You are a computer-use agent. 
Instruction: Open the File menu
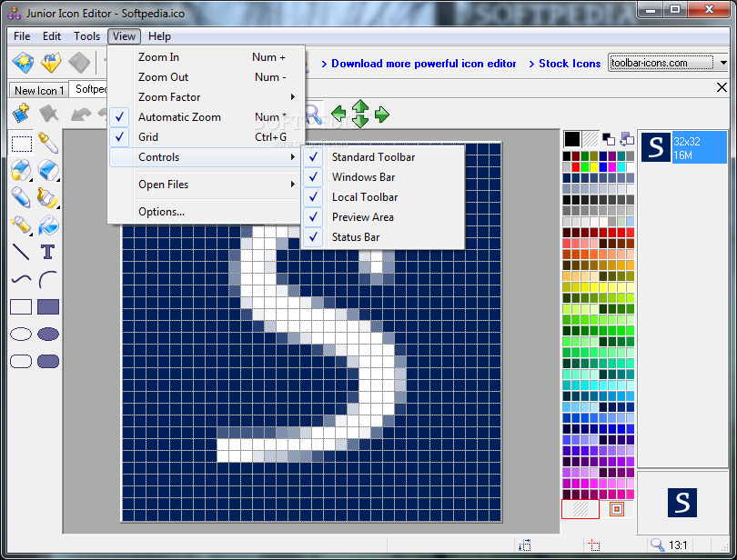coord(22,36)
